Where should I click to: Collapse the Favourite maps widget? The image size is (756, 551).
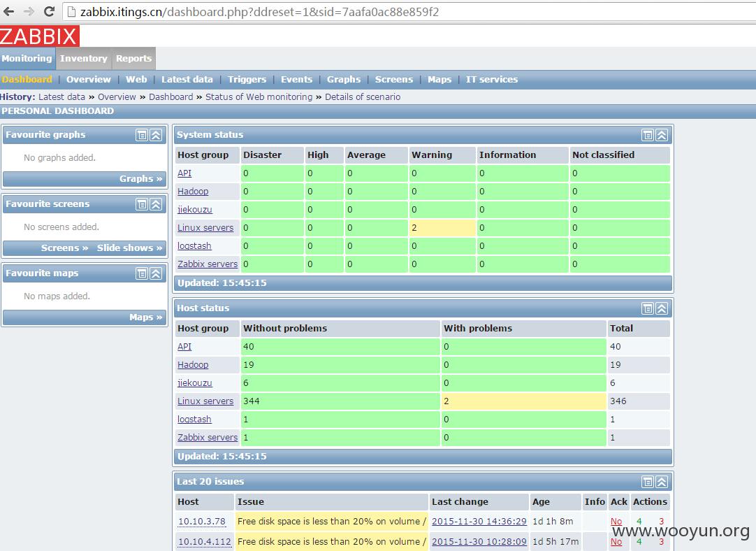coord(156,273)
